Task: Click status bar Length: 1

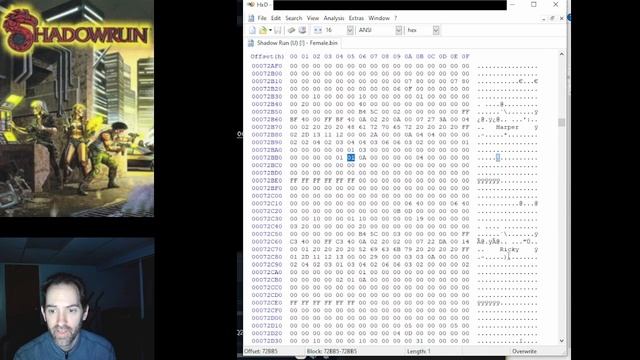Action: pyautogui.click(x=419, y=351)
